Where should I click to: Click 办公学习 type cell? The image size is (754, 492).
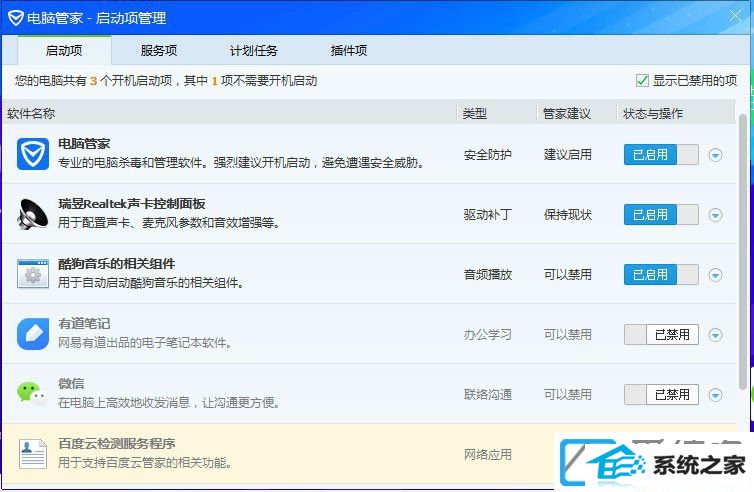(488, 335)
